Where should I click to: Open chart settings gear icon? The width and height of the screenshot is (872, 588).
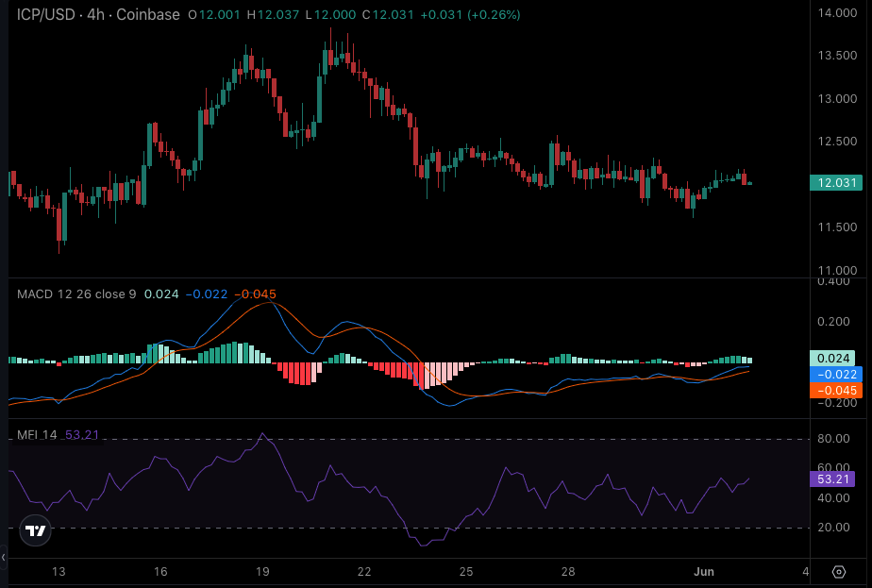point(839,572)
